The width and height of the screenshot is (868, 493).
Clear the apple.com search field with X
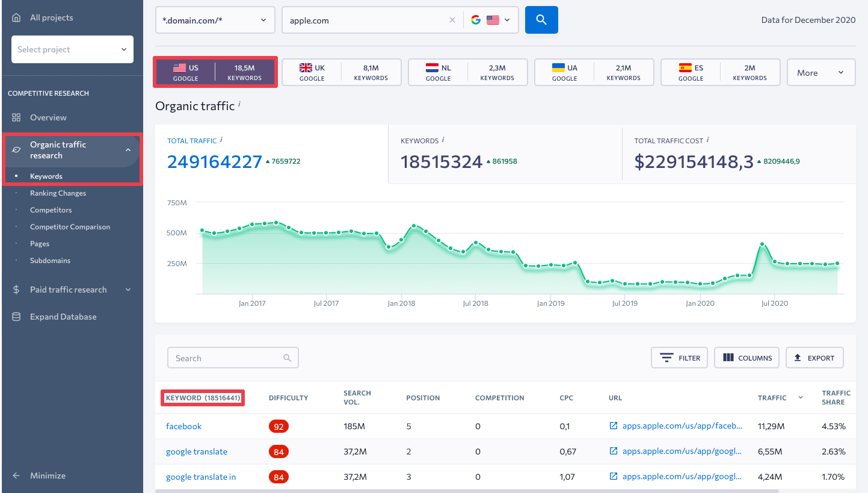pyautogui.click(x=452, y=20)
